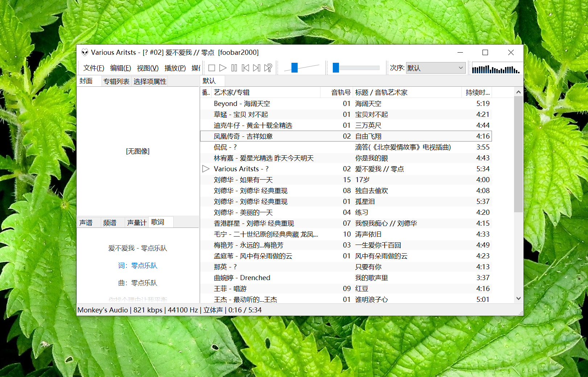Screen dimensions: 588x377
Task: Sort by the 持续时... duration column header
Action: 477,93
